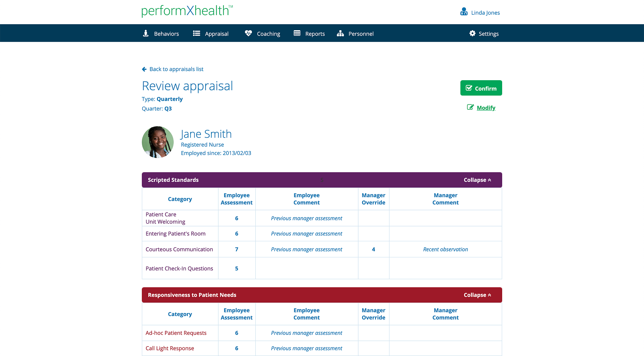
Task: Click the Modify pencil icon
Action: point(470,107)
